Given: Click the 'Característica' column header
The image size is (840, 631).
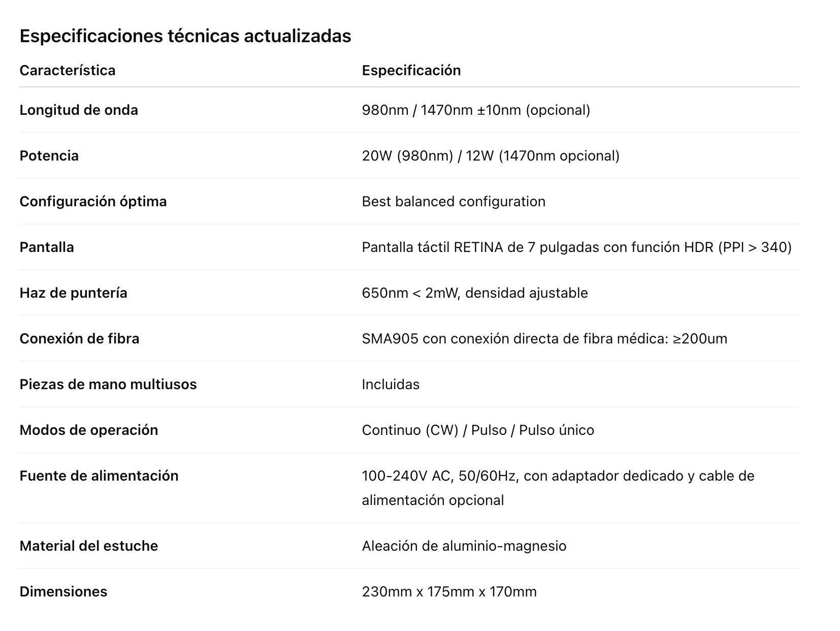Looking at the screenshot, I should pos(68,70).
